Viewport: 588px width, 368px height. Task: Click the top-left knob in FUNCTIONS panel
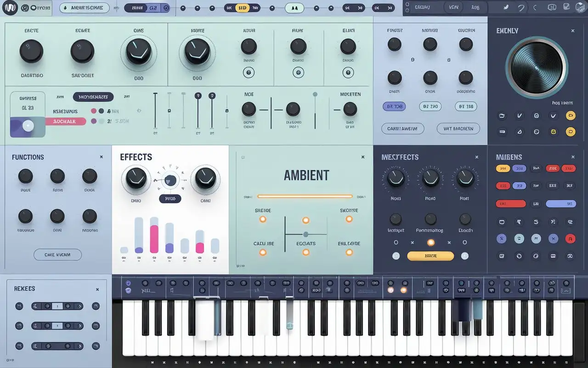[25, 176]
